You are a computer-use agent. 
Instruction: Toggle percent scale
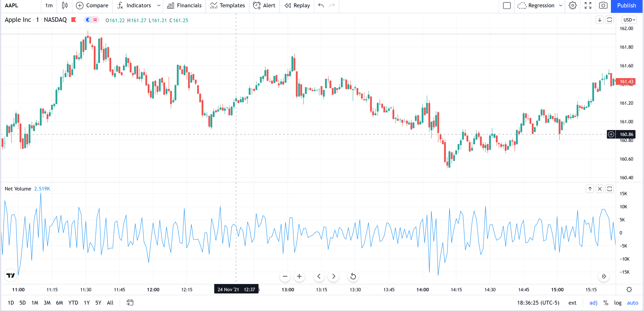(x=606, y=303)
